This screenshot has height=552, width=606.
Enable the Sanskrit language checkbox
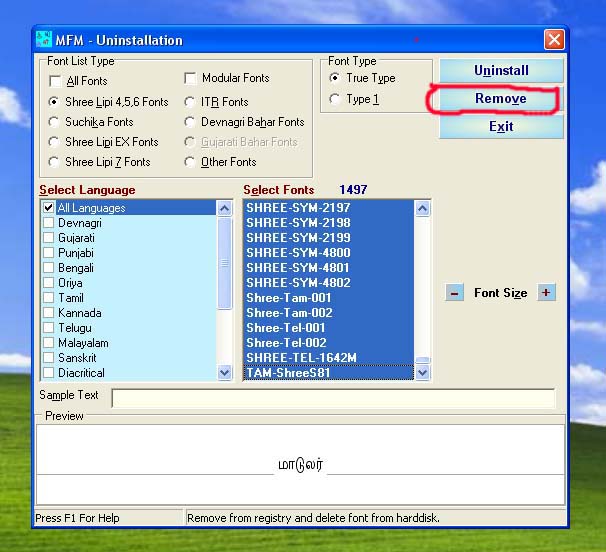tap(48, 358)
